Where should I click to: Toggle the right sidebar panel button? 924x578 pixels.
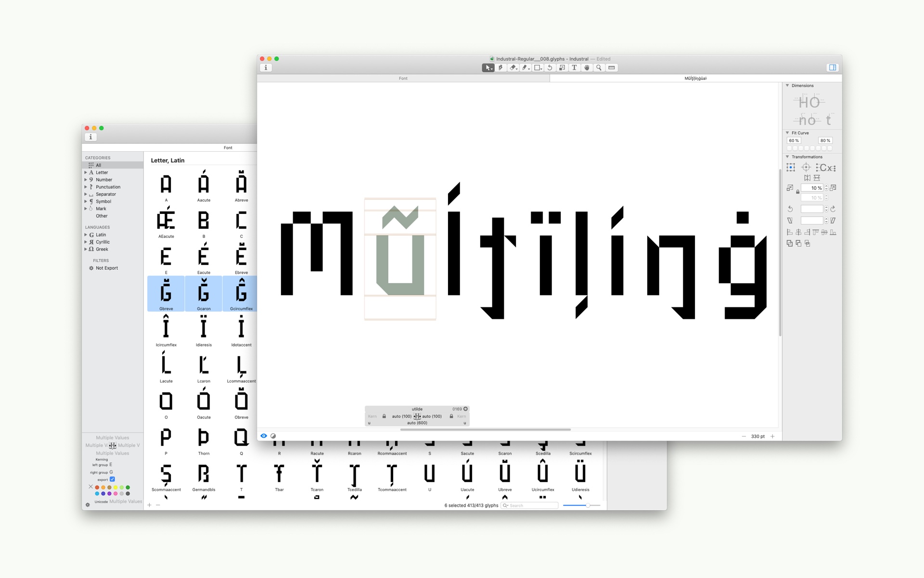(x=833, y=68)
